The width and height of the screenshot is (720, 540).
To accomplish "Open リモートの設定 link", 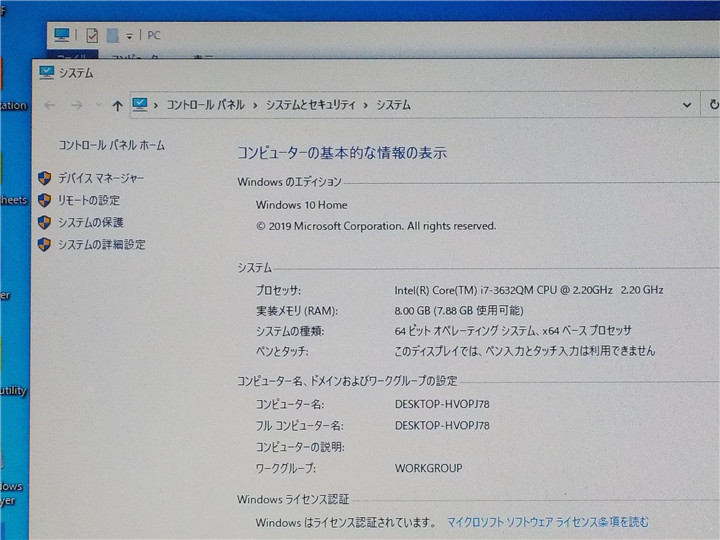I will pos(89,200).
